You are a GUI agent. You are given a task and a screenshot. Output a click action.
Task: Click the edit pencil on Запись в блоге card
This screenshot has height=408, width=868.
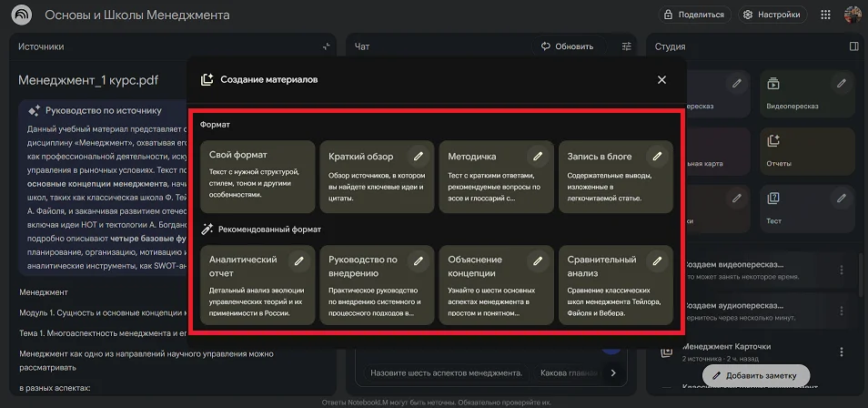pyautogui.click(x=657, y=156)
